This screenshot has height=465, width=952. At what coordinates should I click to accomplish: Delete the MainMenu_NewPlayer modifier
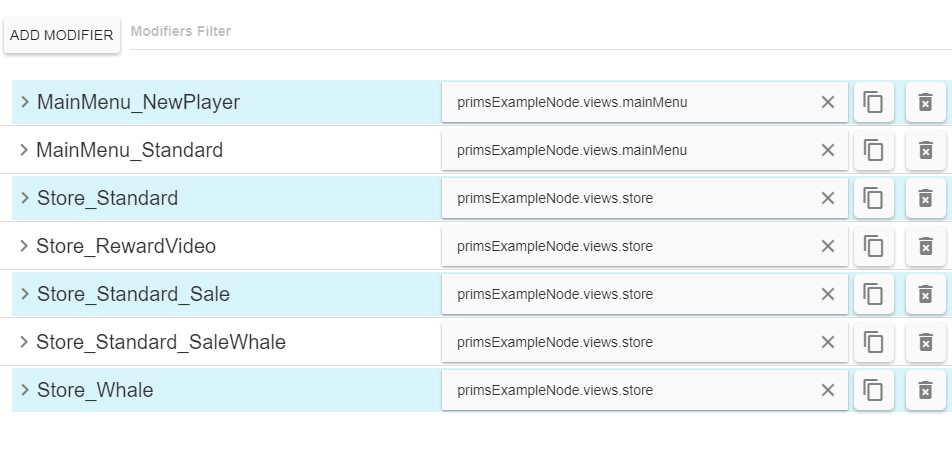coord(925,102)
